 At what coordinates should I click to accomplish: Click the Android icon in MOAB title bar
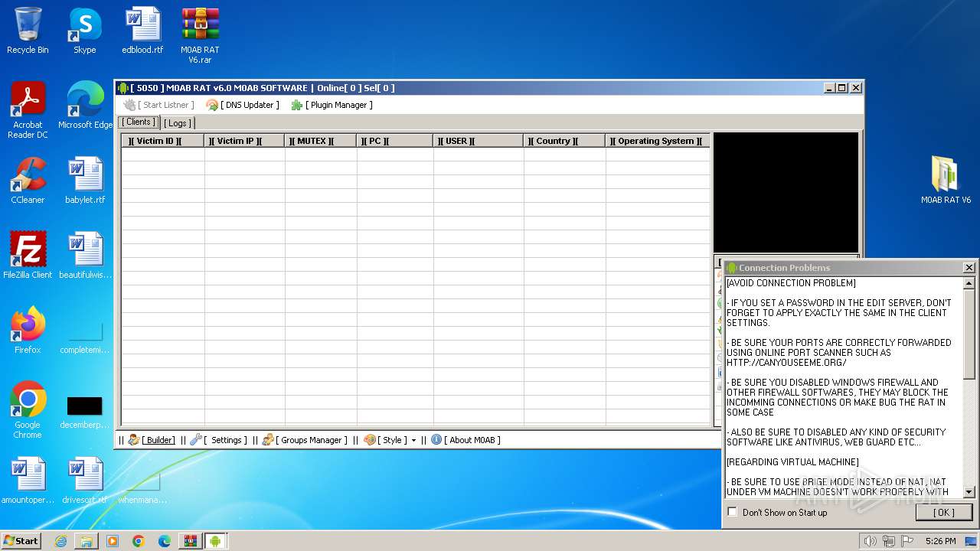(123, 88)
